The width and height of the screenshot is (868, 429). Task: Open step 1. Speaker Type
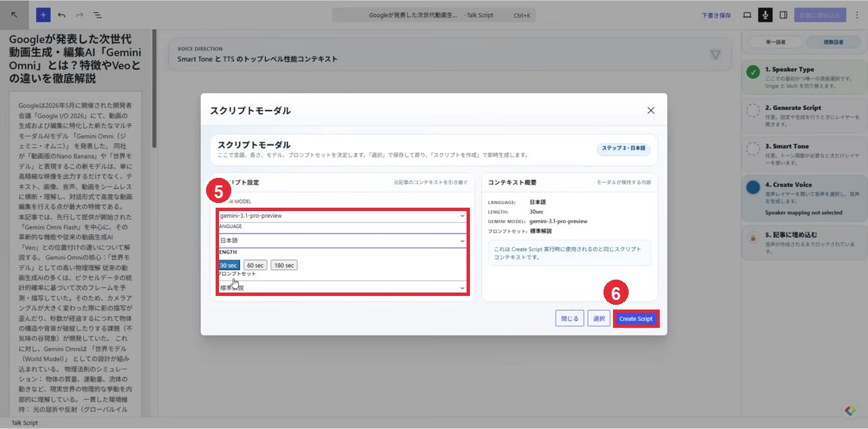tap(804, 77)
